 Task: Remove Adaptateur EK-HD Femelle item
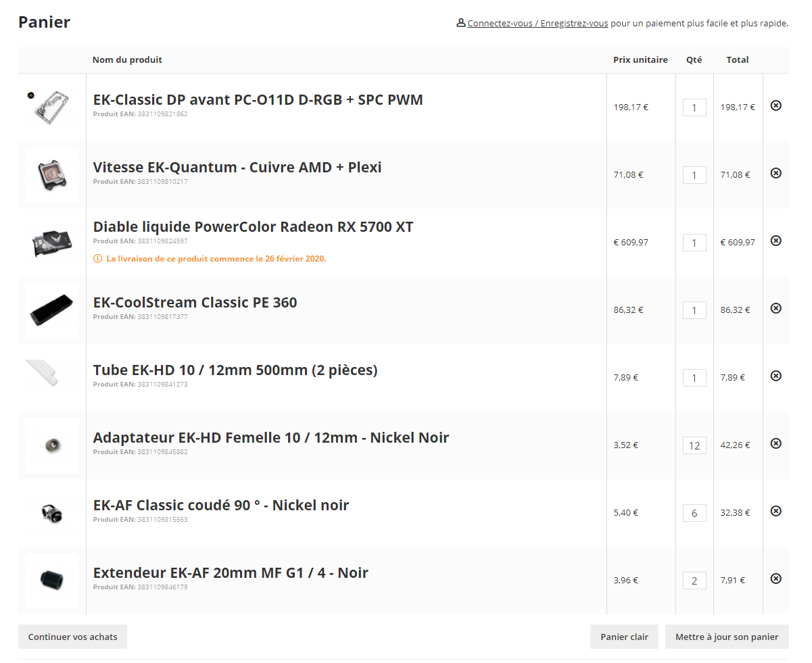(776, 443)
